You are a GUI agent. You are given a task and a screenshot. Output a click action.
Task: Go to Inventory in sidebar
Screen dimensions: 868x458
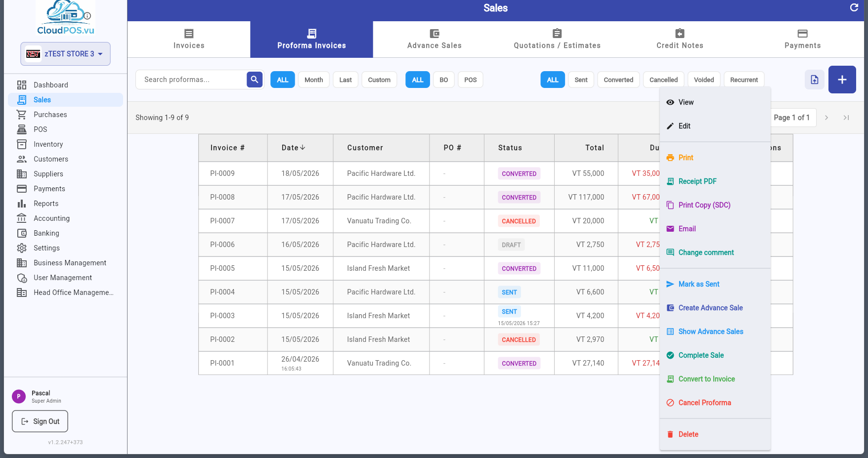pyautogui.click(x=65, y=144)
